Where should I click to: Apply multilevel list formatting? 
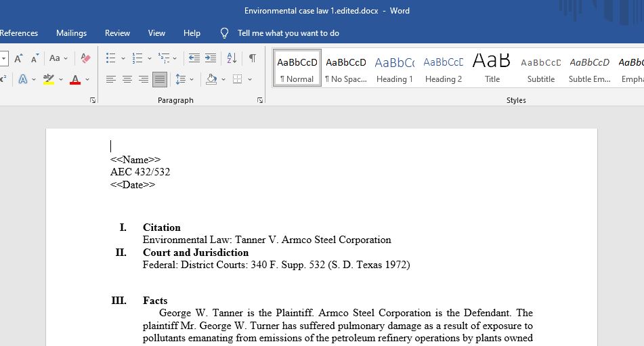click(164, 58)
